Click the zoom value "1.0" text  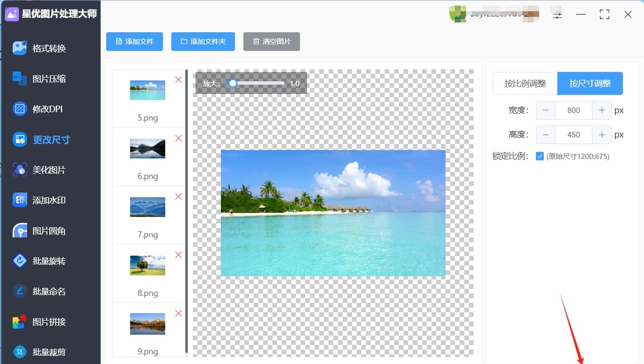tap(295, 83)
